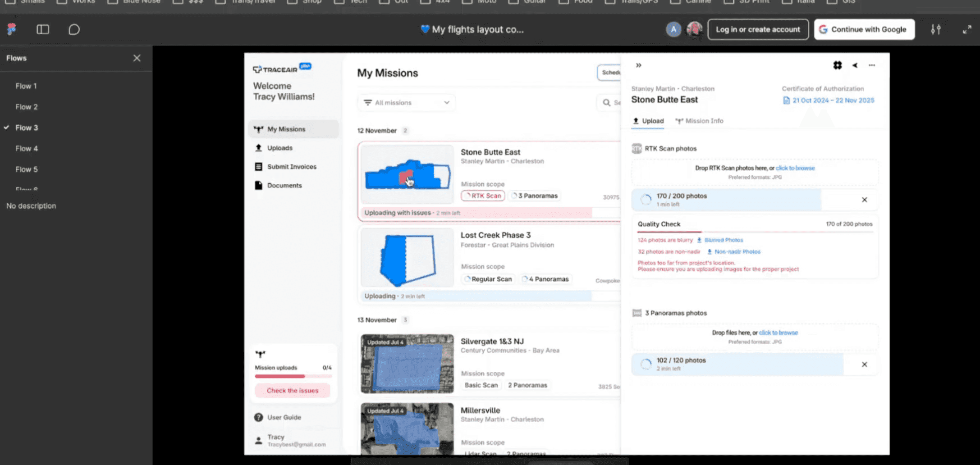980x465 pixels.
Task: Select Flow 5 in the Flows list
Action: click(27, 169)
